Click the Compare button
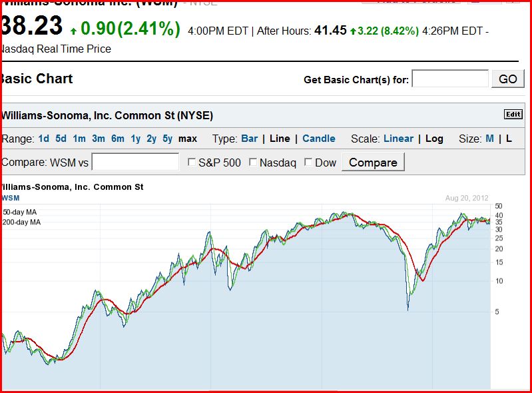 click(373, 163)
